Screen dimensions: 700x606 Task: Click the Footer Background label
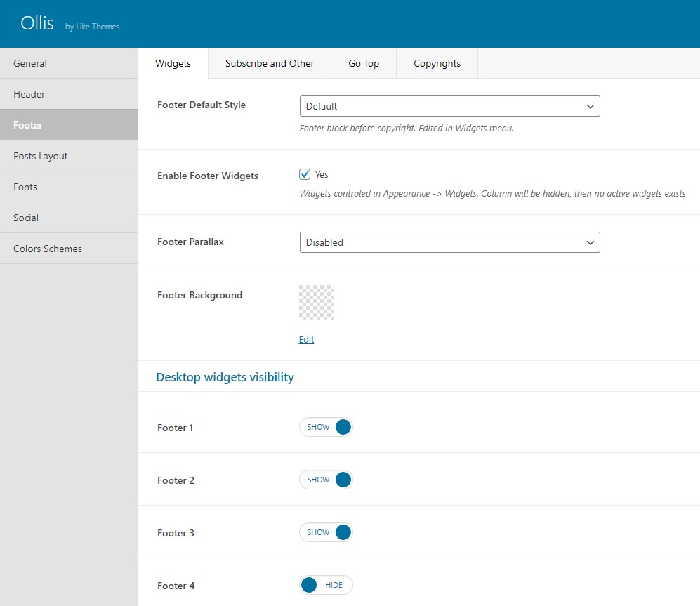click(199, 295)
